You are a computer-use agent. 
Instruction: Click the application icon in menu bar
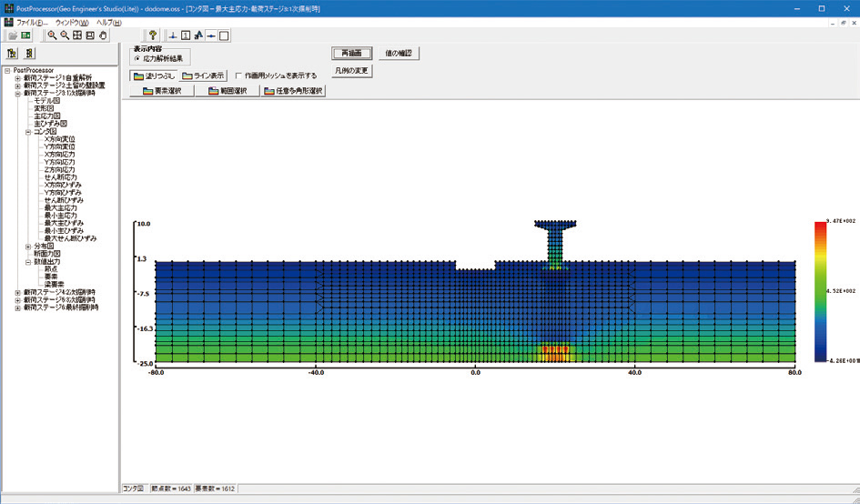8,23
